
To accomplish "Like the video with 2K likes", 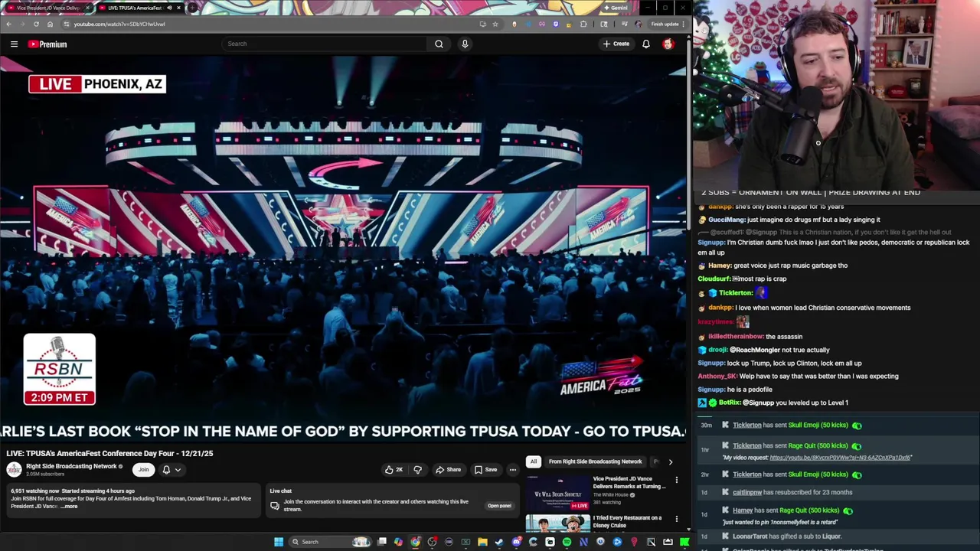I will tap(394, 470).
